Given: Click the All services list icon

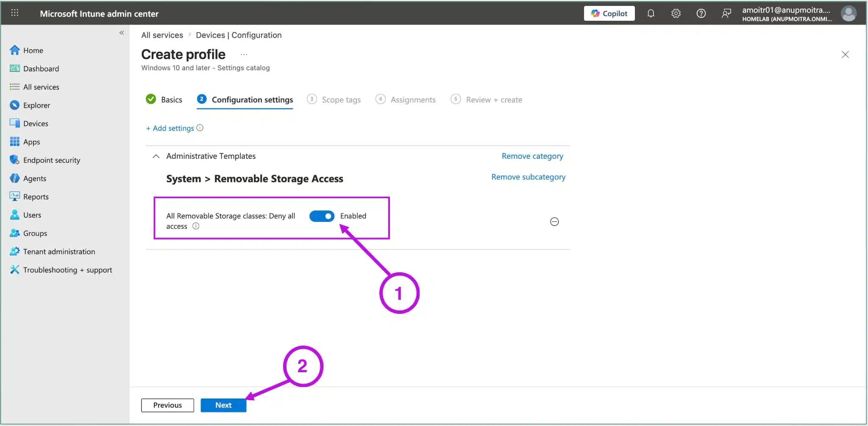Looking at the screenshot, I should (14, 86).
